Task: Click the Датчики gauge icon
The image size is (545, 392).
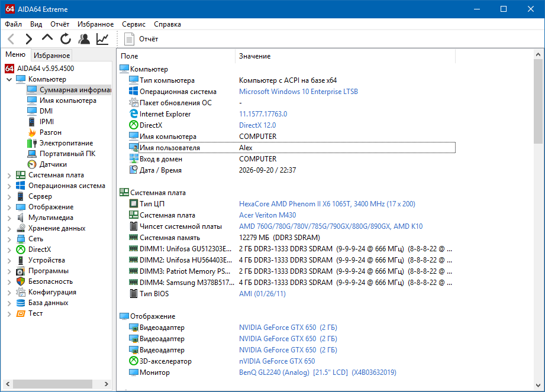Action: coord(31,164)
